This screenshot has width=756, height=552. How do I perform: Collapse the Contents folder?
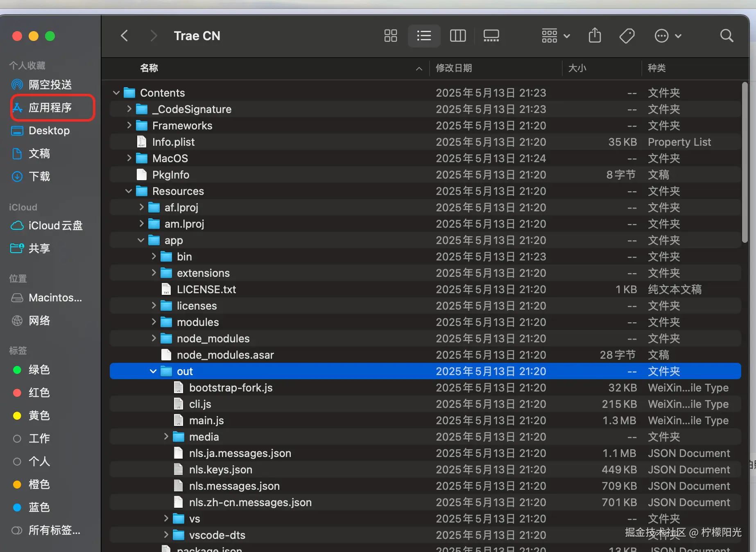116,93
